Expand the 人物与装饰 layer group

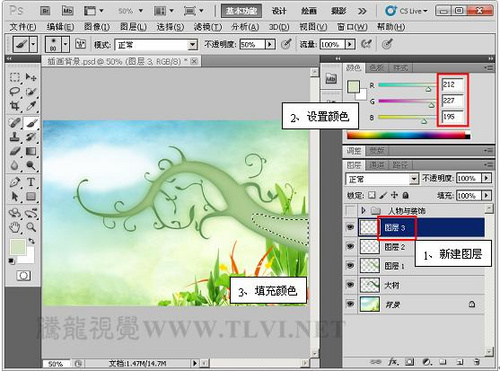tap(364, 210)
